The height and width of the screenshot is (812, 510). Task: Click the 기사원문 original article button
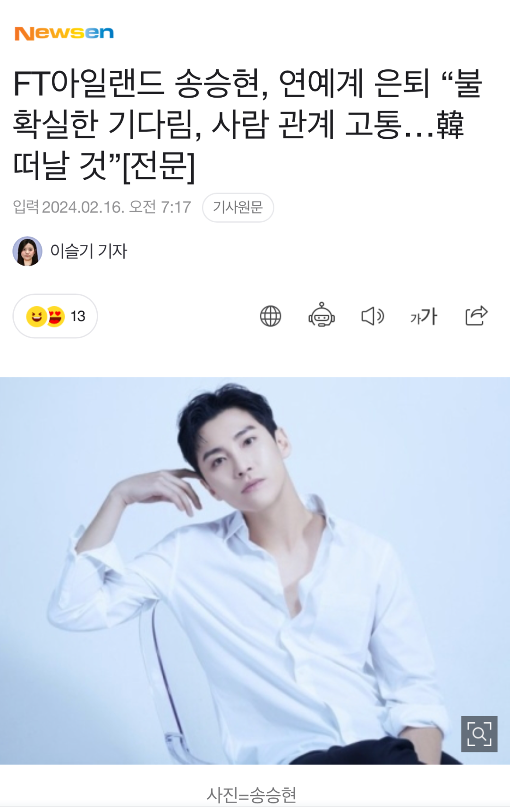(x=238, y=207)
